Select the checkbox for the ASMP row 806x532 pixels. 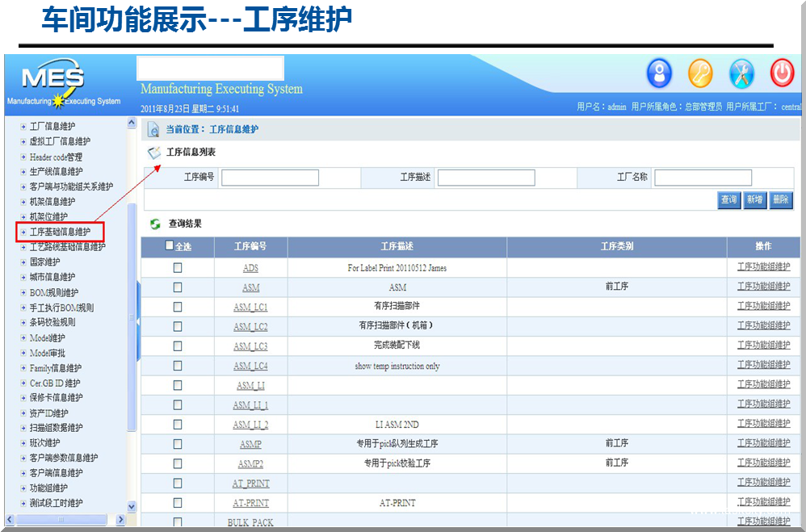[178, 444]
